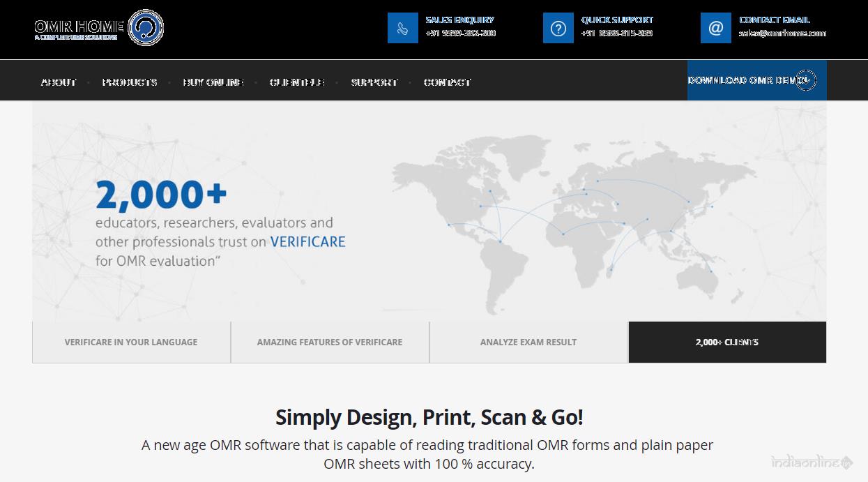The image size is (868, 482).
Task: Click the Sales Enquiry heading
Action: click(460, 20)
